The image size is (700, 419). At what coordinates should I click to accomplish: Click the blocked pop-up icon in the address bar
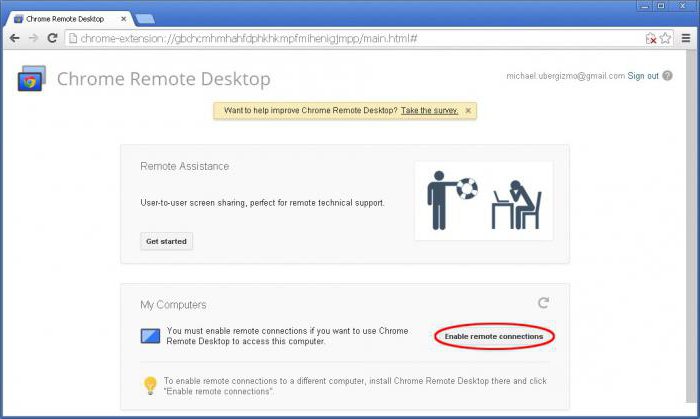pyautogui.click(x=651, y=38)
